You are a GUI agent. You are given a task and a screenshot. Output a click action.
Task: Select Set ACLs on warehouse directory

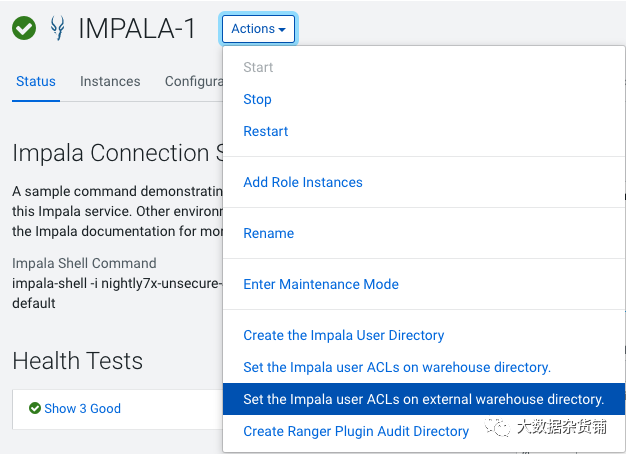tap(396, 367)
